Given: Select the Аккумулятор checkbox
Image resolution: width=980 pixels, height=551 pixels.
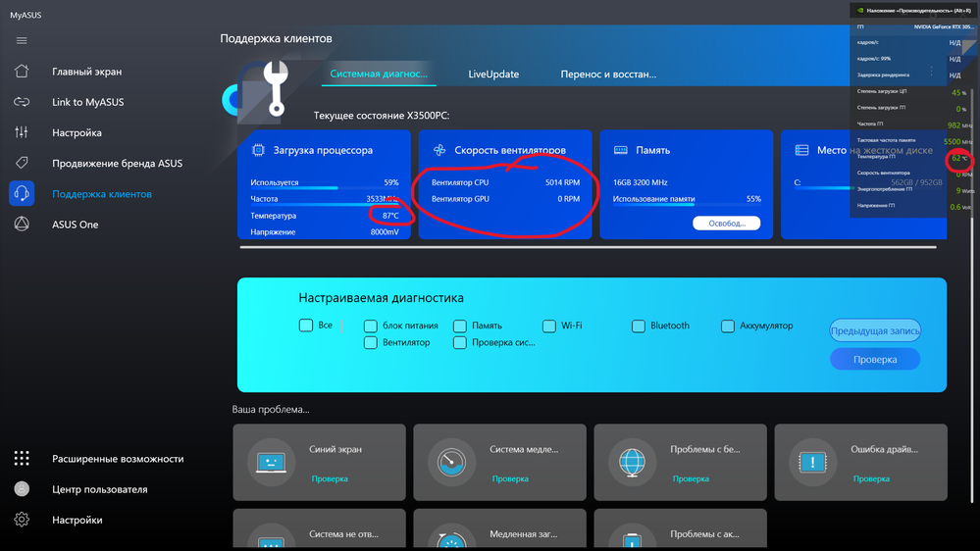Looking at the screenshot, I should [x=728, y=326].
